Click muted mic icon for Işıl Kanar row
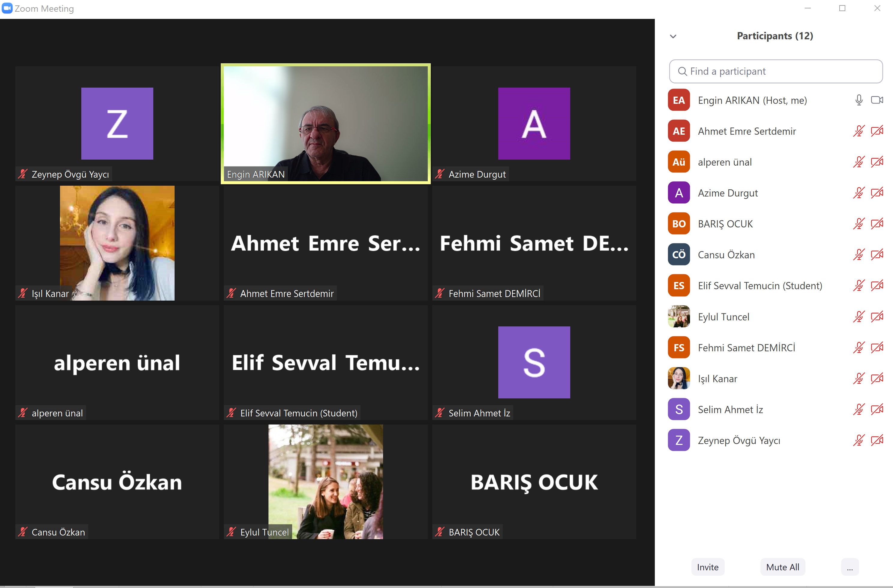The width and height of the screenshot is (893, 588). 859,378
